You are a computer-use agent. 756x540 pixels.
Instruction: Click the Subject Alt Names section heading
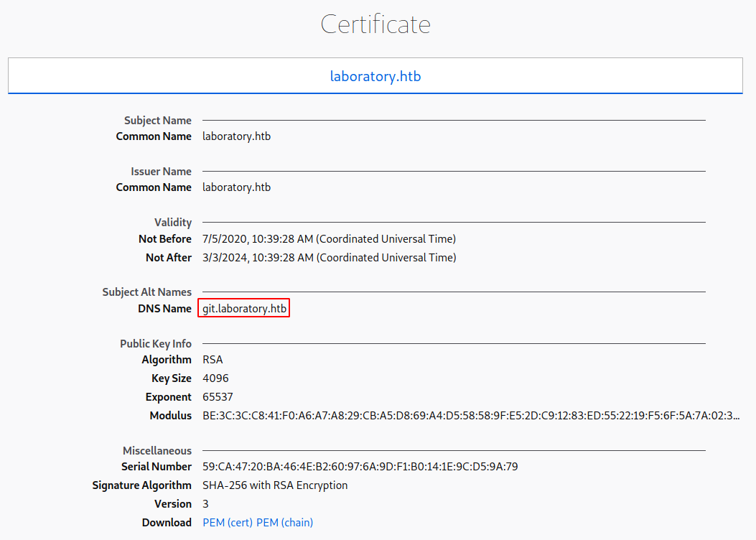point(146,292)
